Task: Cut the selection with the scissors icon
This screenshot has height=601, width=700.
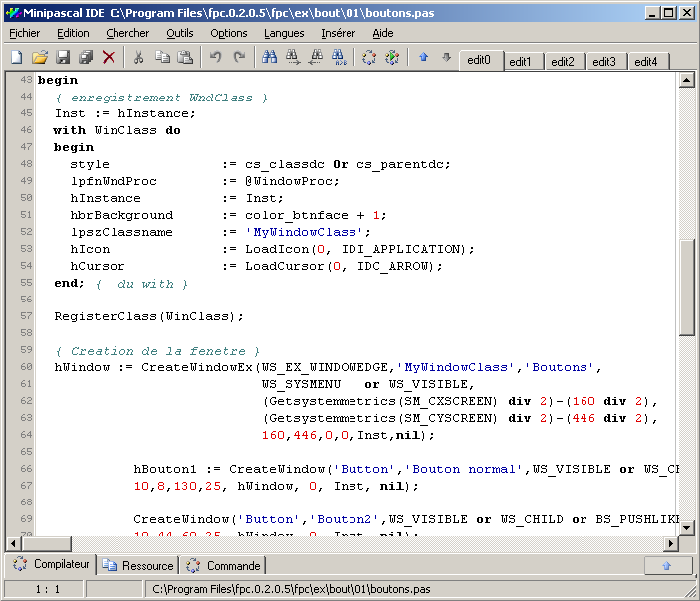Action: pos(139,58)
